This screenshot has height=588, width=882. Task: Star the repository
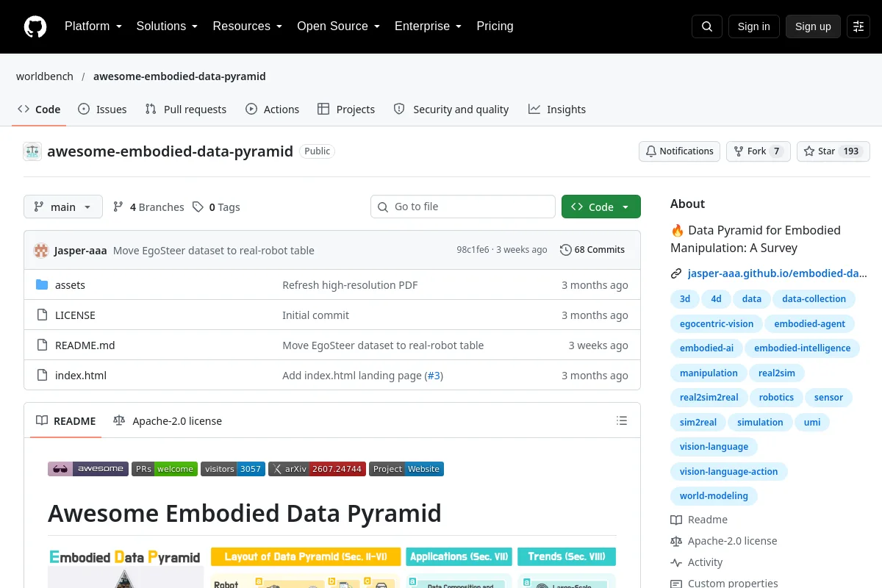833,151
